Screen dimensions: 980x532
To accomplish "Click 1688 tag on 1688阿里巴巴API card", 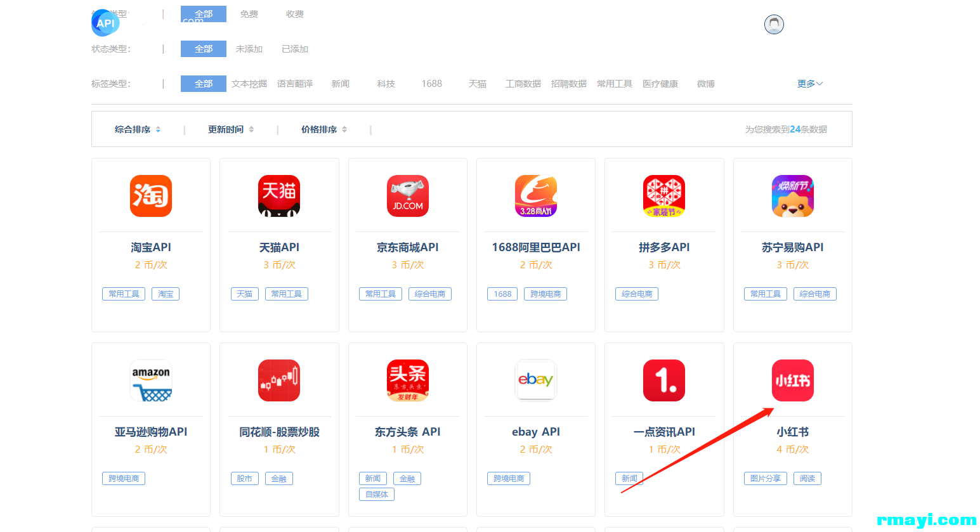I will (502, 294).
